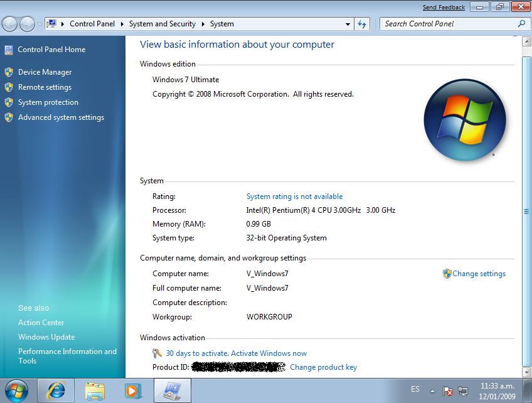
Task: Open Device Manager from sidebar
Action: [x=45, y=72]
